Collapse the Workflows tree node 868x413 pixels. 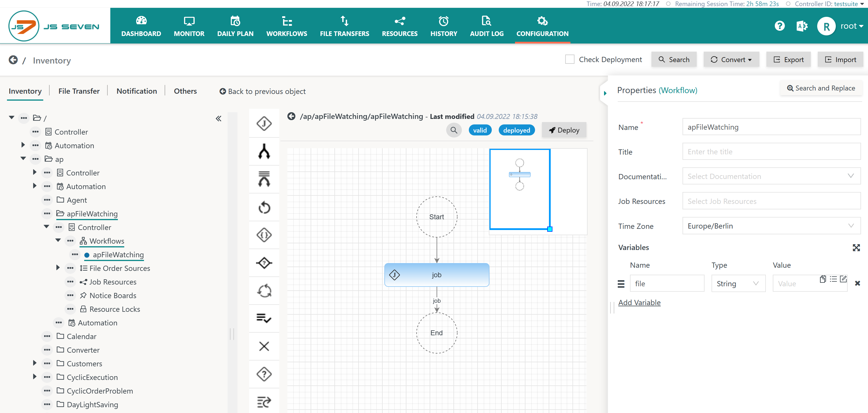[58, 240]
